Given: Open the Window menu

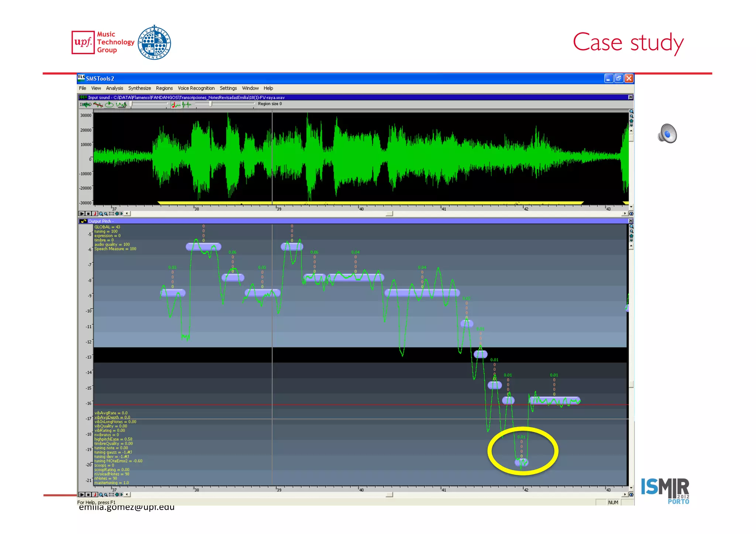Looking at the screenshot, I should click(250, 88).
